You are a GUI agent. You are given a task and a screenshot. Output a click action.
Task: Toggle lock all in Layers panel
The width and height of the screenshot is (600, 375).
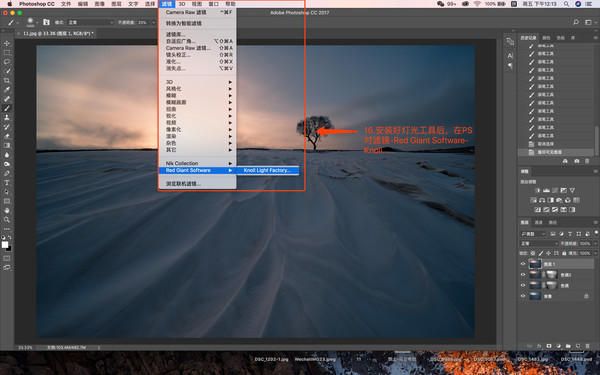click(564, 253)
